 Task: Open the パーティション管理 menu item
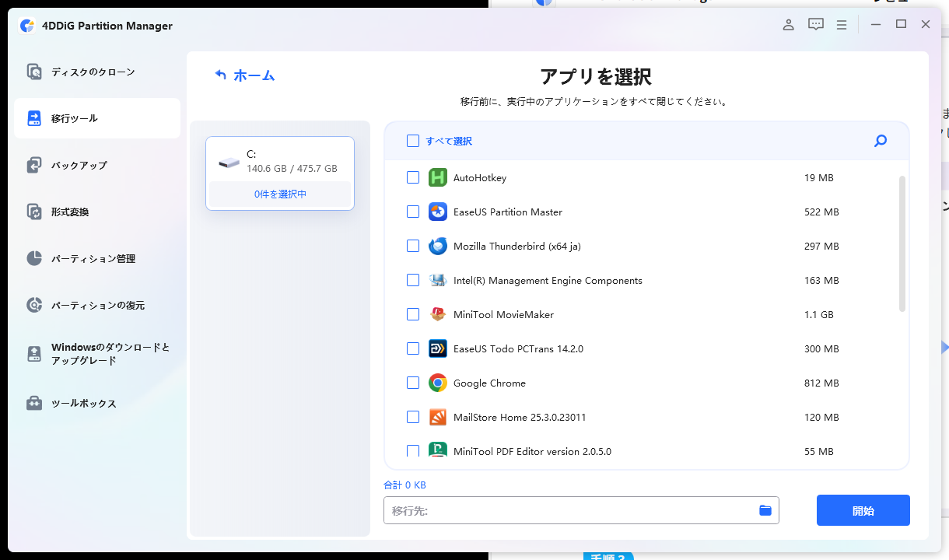pos(97,258)
